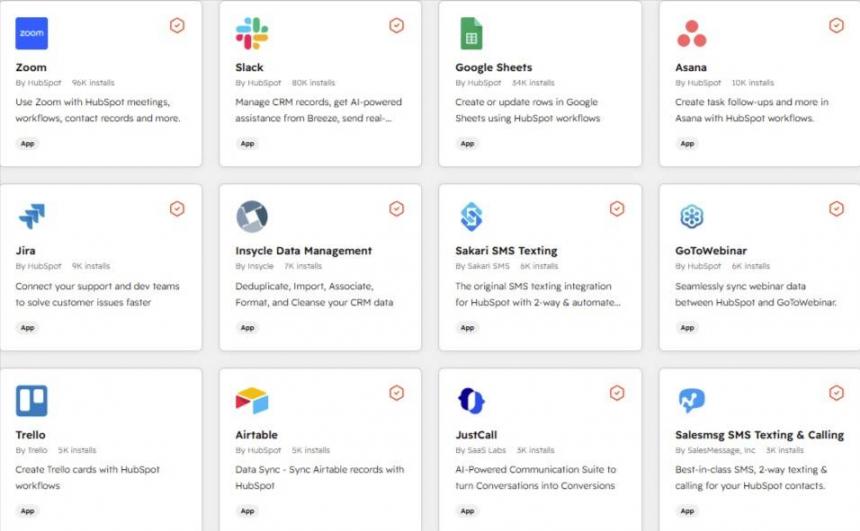
Task: Select the Google Sheets icon
Action: [471, 33]
